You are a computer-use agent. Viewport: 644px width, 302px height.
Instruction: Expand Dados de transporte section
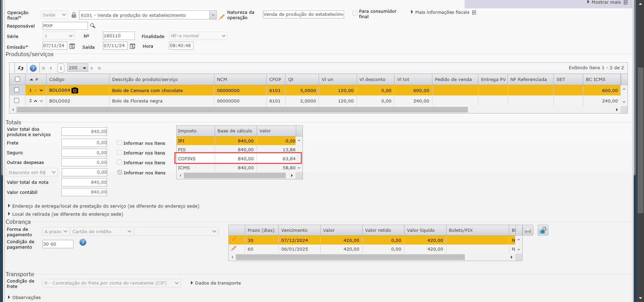[x=216, y=283]
